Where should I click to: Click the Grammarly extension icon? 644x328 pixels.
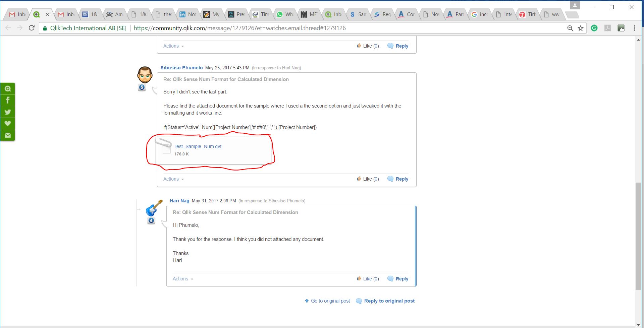pos(594,28)
